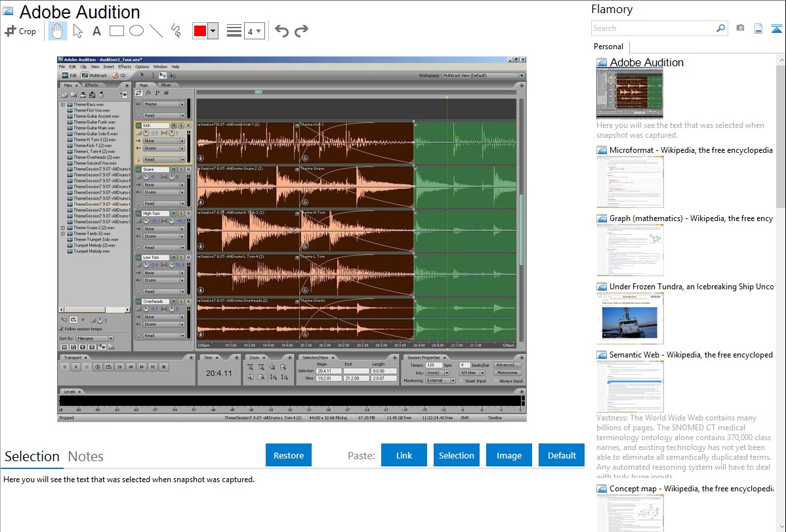Click the red color swatch
786x532 pixels.
[x=200, y=31]
